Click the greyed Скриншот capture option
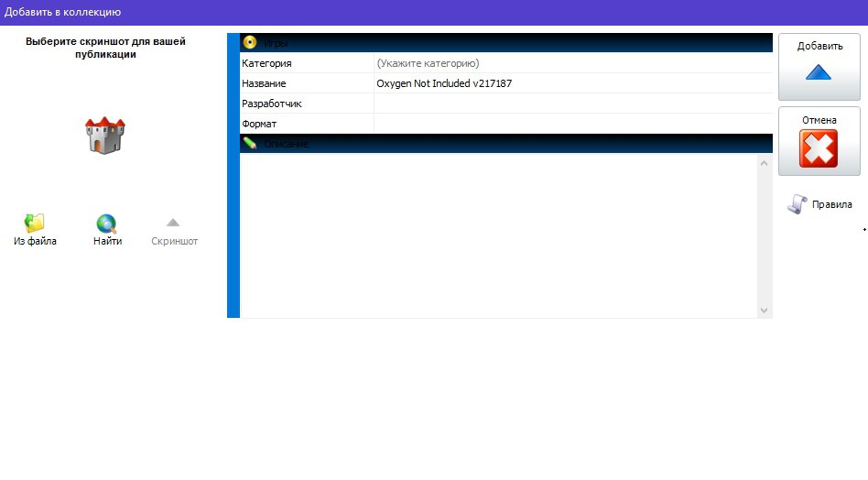 (174, 232)
